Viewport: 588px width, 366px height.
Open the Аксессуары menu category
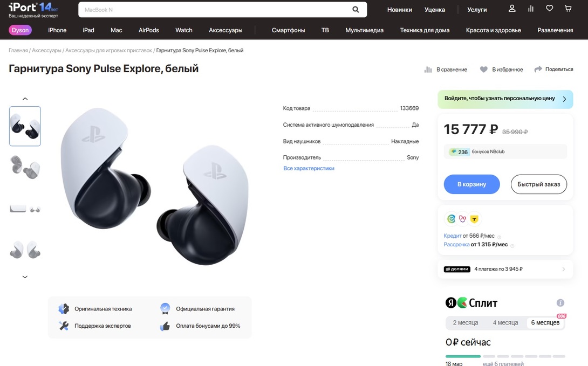(225, 30)
